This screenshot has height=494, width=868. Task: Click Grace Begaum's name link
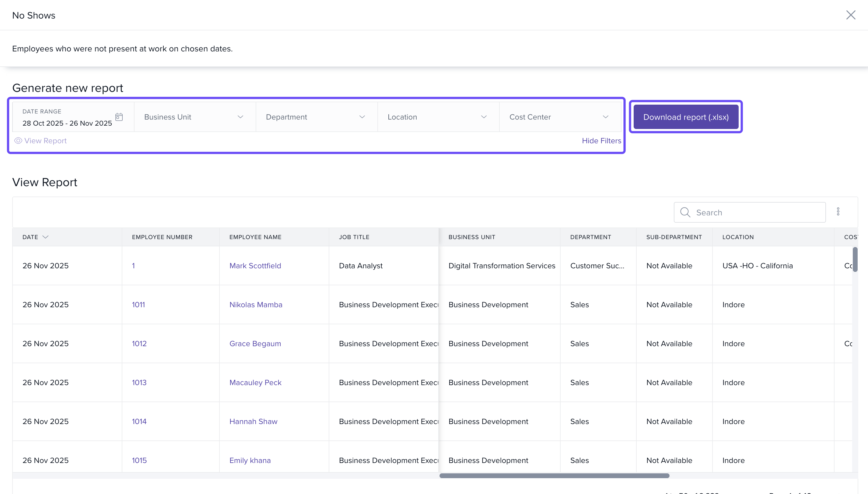point(255,343)
